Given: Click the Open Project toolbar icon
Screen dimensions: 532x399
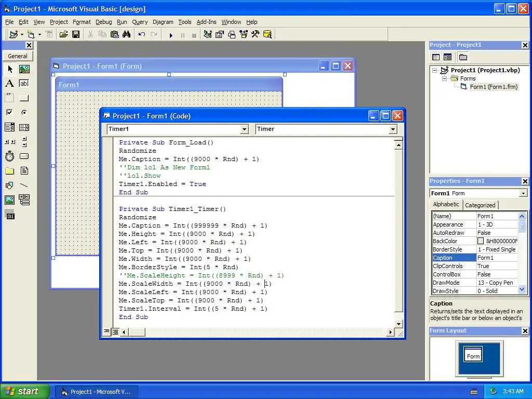Looking at the screenshot, I should tap(63, 34).
